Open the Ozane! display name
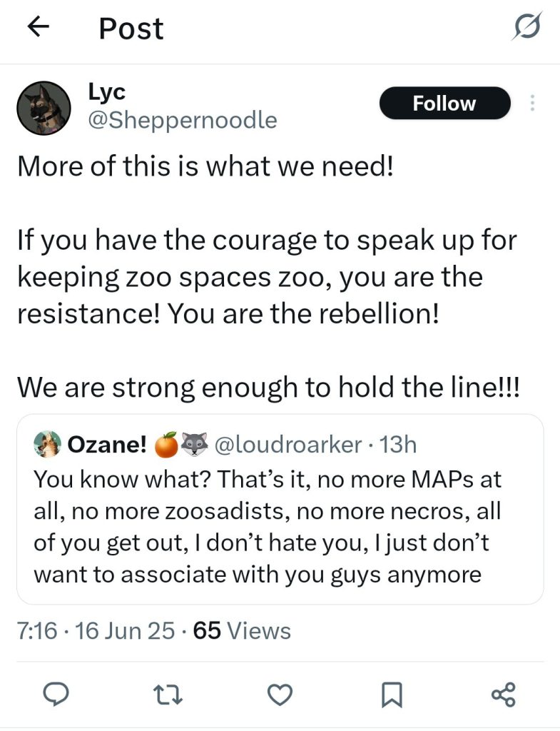Viewport: 560px width, 731px height. coord(107,444)
